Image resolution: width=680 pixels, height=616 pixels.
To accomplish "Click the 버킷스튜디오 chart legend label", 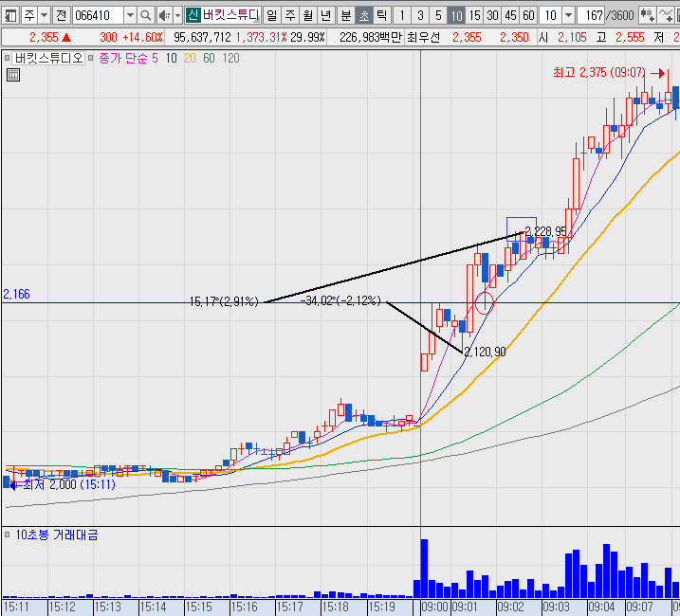I will pos(48,58).
